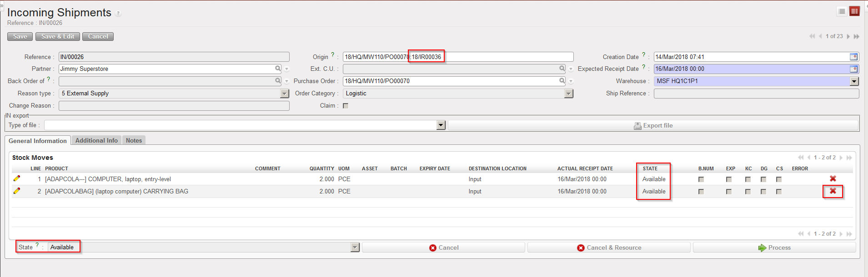Toggle the Claim checkbox
Viewport: 868px width, 277px height.
coord(346,106)
